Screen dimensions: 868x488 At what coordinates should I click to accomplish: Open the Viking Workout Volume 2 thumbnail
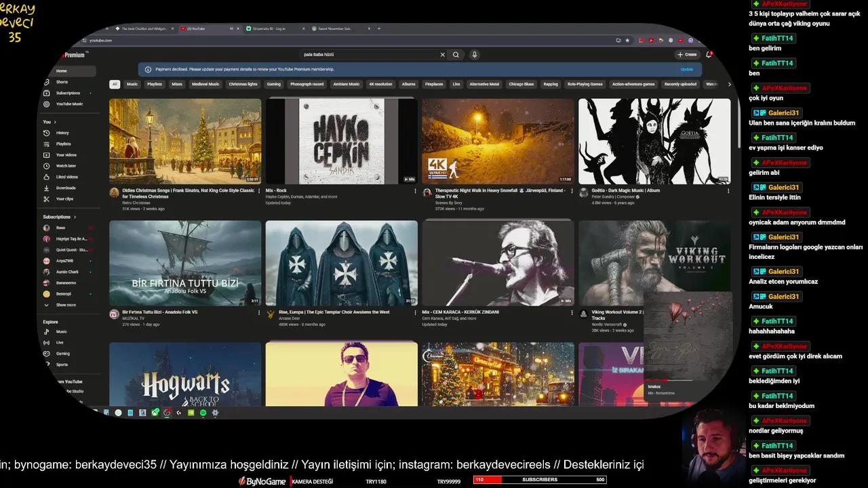654,263
